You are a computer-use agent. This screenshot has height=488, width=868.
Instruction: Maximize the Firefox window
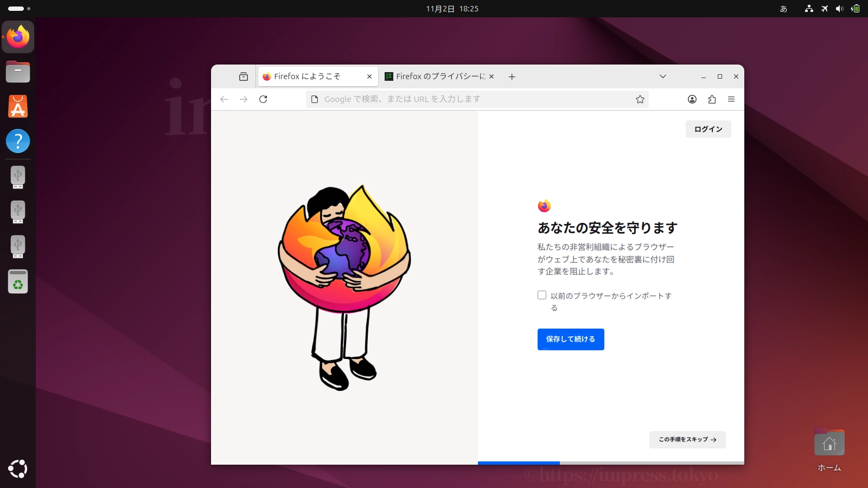point(720,76)
